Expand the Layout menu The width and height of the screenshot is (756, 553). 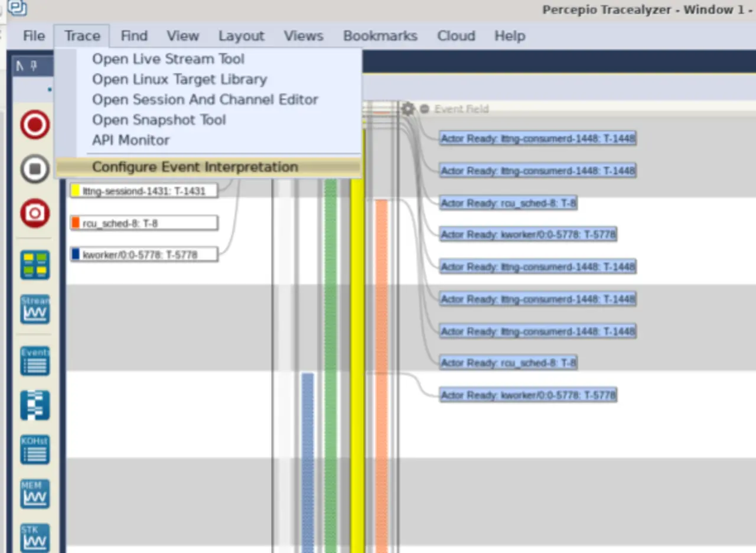tap(241, 36)
